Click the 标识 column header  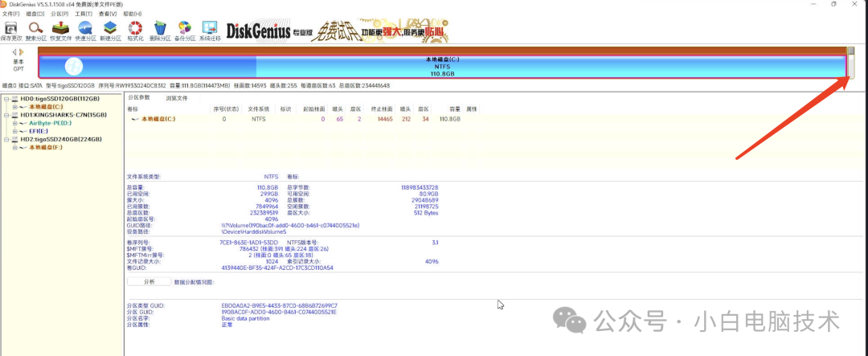(x=285, y=109)
